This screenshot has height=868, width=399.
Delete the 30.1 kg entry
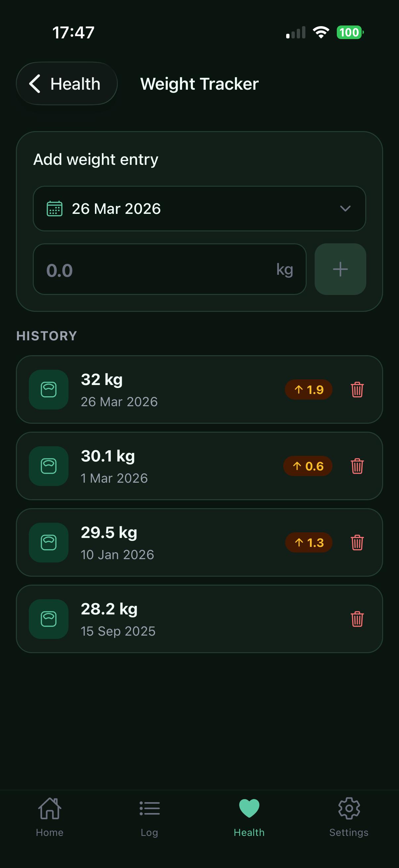357,466
